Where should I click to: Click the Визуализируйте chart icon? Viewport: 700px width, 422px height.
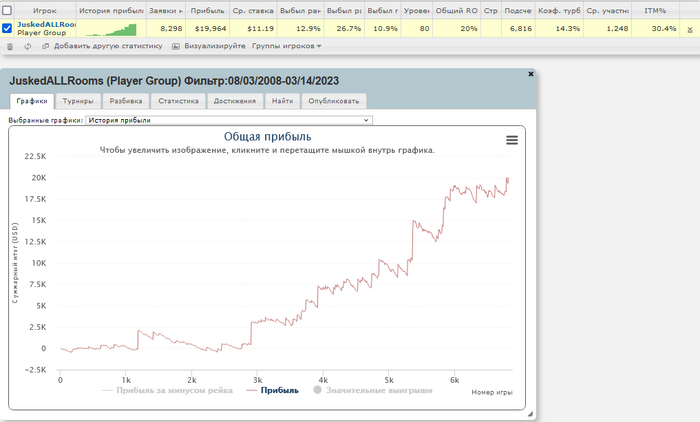coord(176,46)
